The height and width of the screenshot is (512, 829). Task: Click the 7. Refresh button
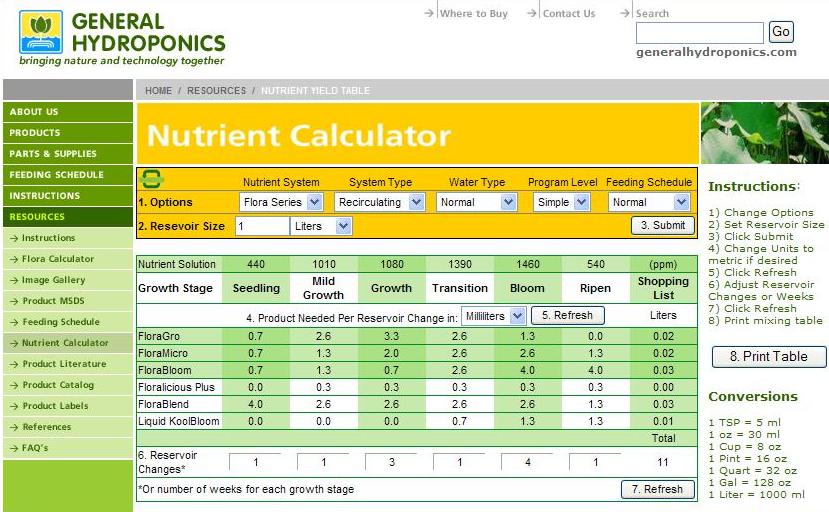[658, 489]
